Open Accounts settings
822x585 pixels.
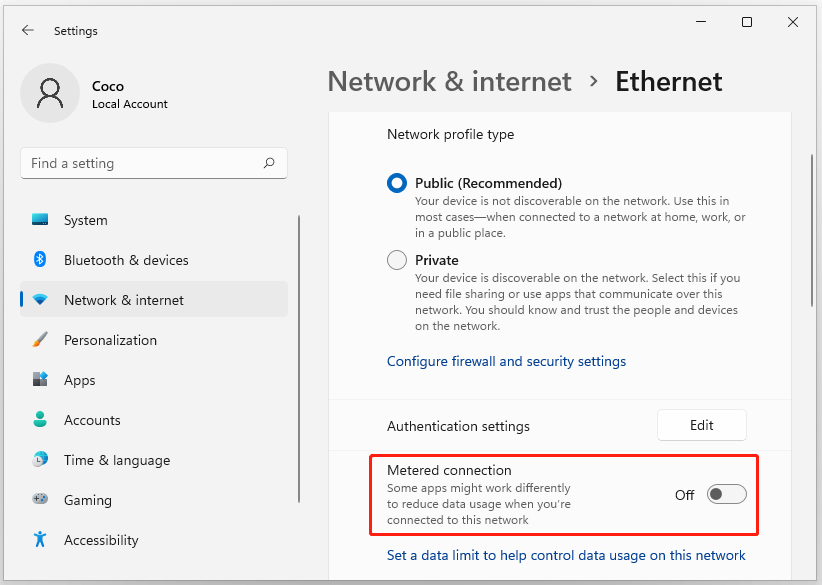click(92, 419)
